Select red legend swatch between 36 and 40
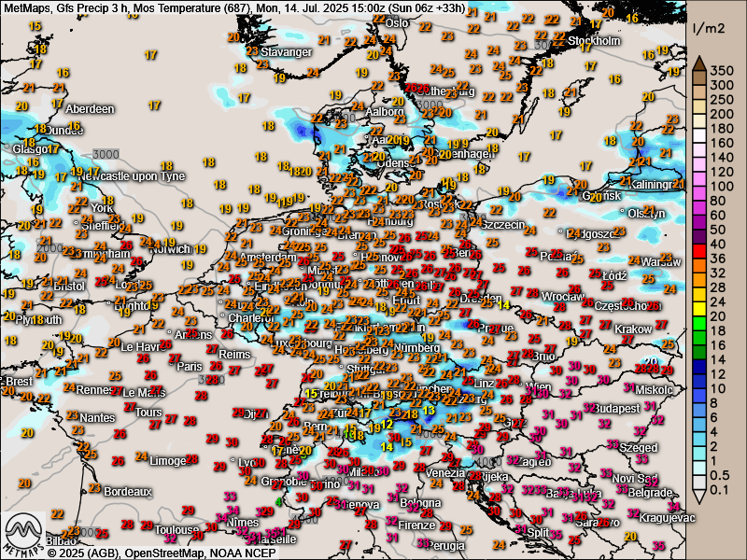The width and height of the screenshot is (747, 560). 700,250
